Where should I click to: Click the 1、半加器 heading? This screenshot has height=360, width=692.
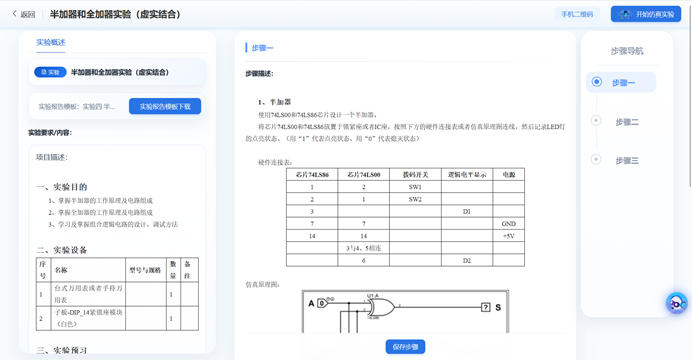pyautogui.click(x=275, y=102)
